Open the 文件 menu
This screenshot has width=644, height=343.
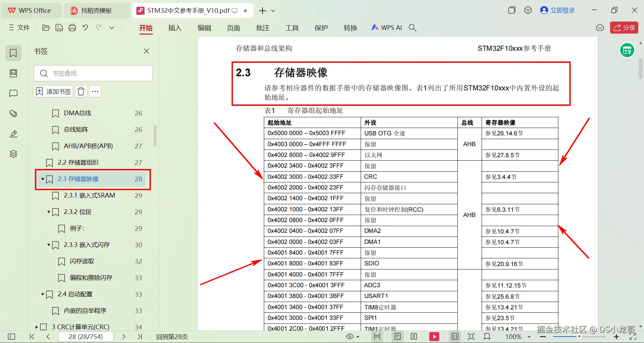point(19,28)
